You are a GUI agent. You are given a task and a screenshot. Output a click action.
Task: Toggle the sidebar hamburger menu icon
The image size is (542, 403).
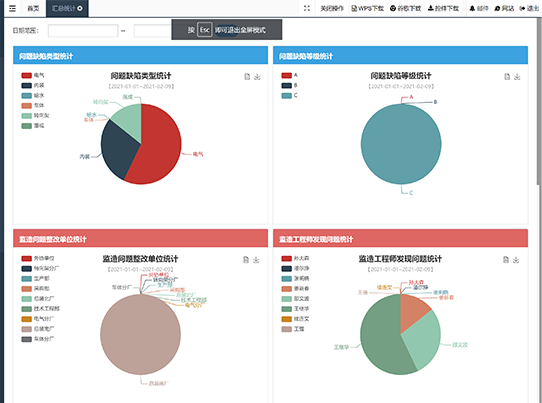[12, 8]
